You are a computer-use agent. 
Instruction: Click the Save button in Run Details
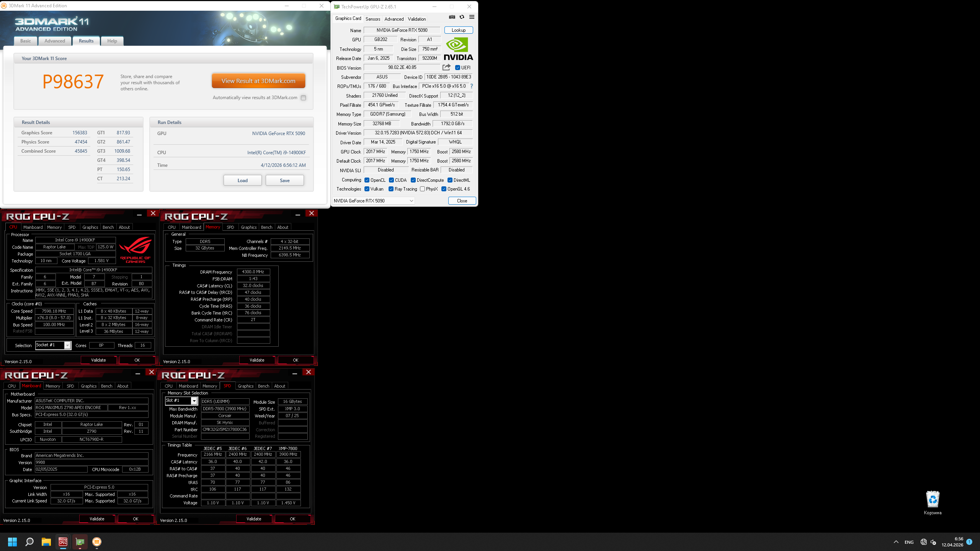[285, 181]
